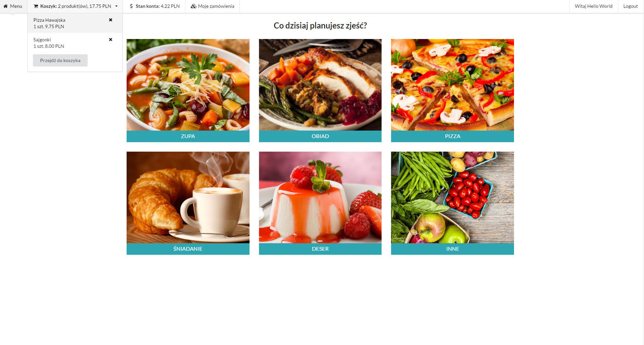Open the Obiad category dinner image
This screenshot has width=644, height=345.
[x=320, y=85]
